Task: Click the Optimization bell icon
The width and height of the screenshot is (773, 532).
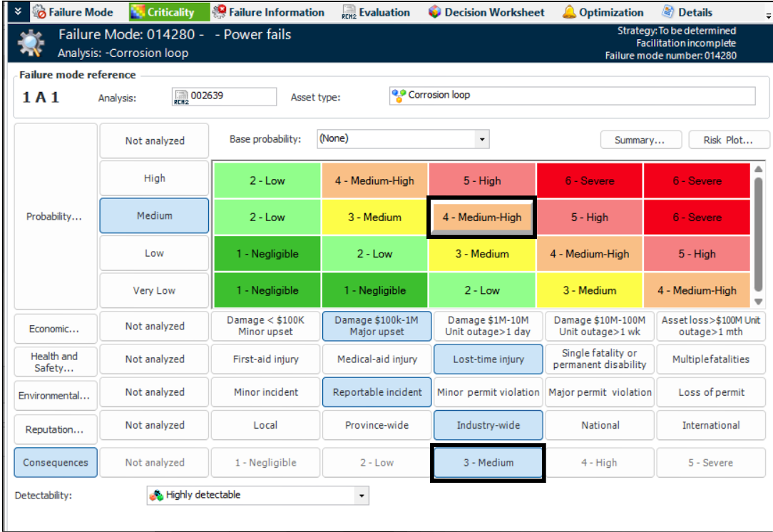Action: coord(569,12)
